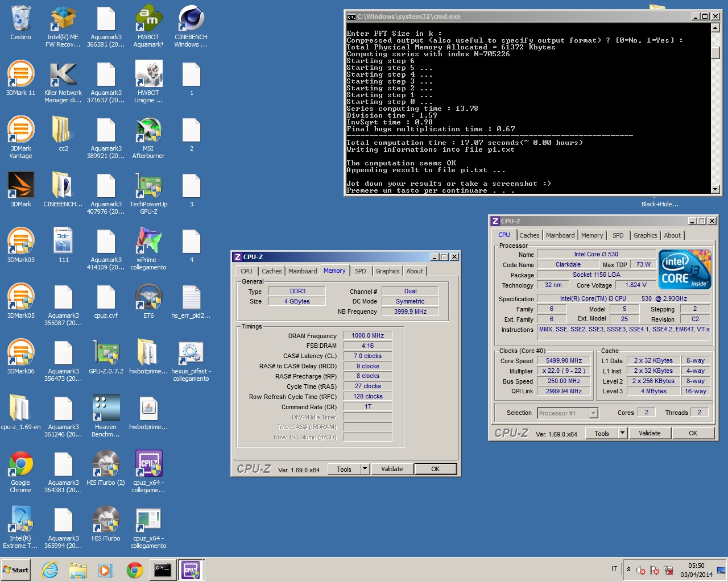Switch to cmd.exe taskbar button
This screenshot has width=728, height=582.
(162, 570)
